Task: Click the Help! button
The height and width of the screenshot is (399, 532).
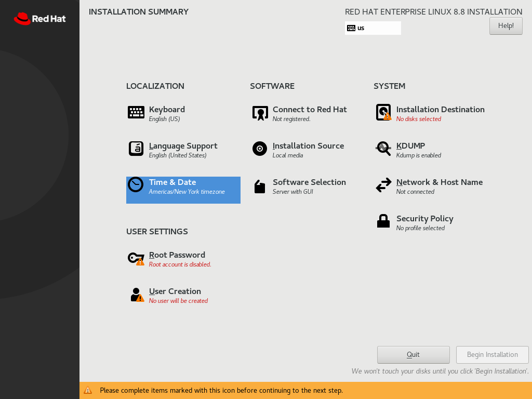Action: pyautogui.click(x=506, y=26)
